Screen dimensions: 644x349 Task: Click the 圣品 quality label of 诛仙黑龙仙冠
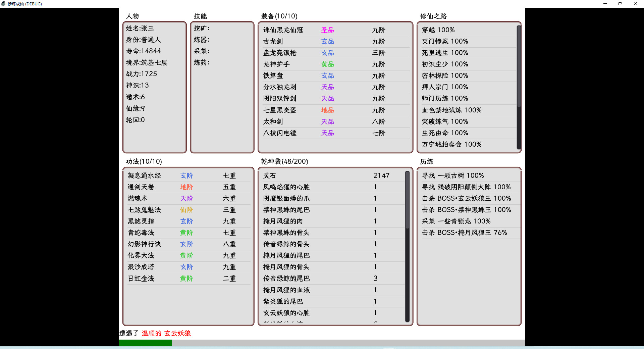point(327,30)
